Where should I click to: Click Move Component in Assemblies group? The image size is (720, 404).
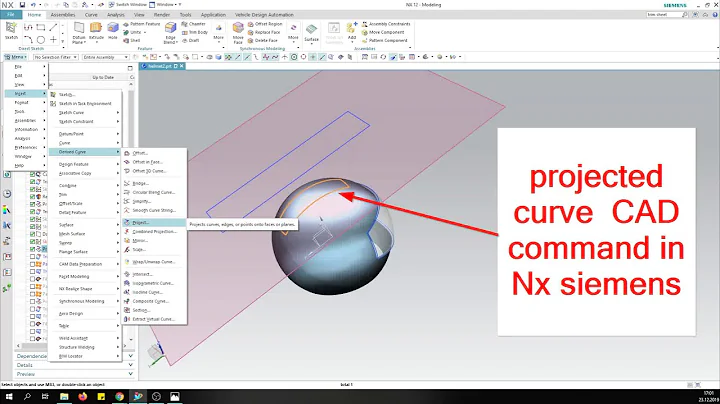click(x=383, y=32)
